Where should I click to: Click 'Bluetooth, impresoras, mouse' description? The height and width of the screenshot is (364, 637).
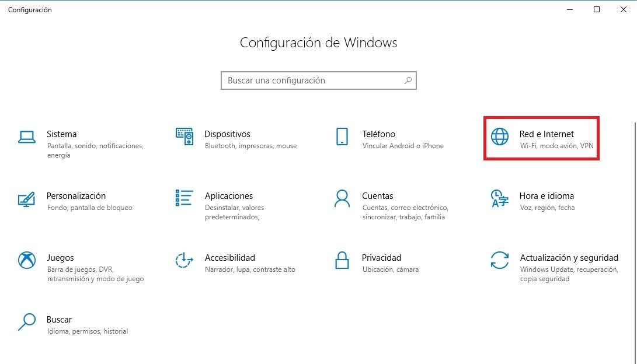(250, 146)
